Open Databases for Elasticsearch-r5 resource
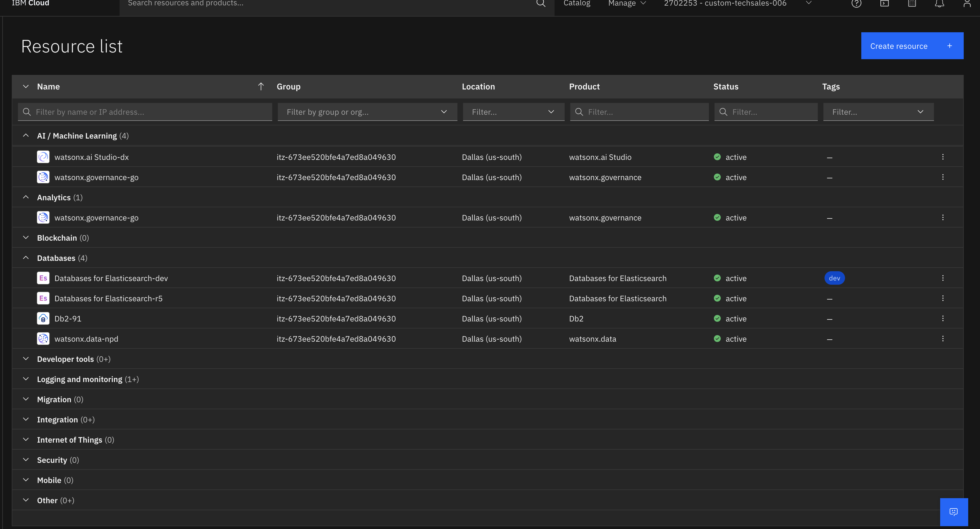980x529 pixels. pos(108,298)
